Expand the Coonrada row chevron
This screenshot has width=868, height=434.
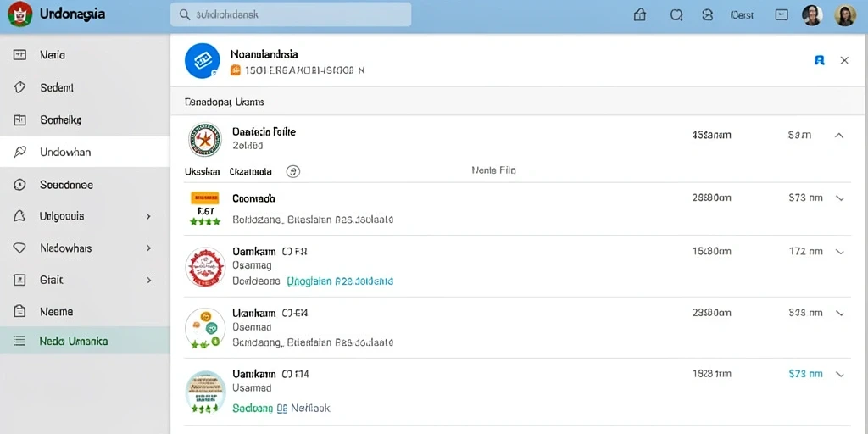click(x=840, y=198)
